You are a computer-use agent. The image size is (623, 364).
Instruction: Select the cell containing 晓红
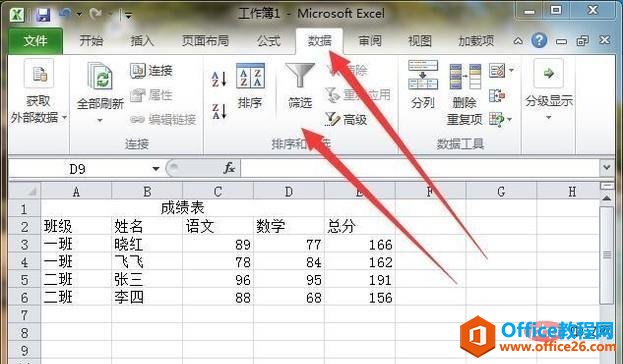pyautogui.click(x=147, y=244)
